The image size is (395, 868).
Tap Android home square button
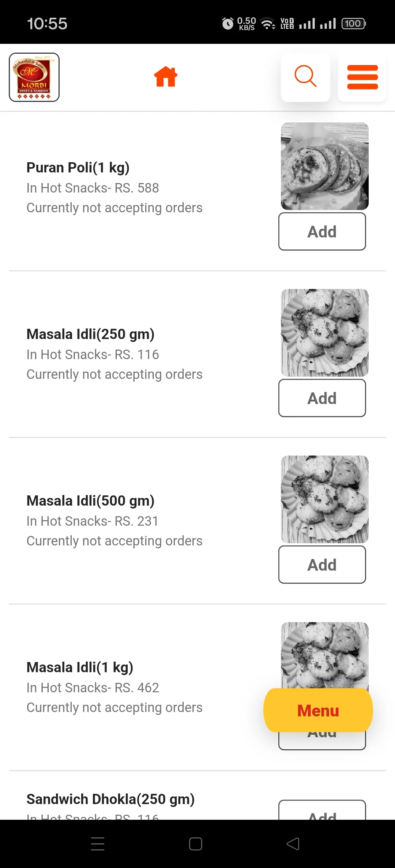(196, 844)
